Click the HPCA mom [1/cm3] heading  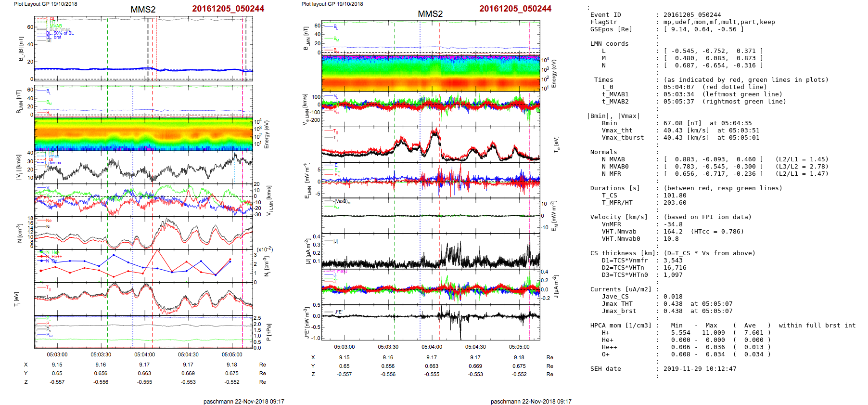pyautogui.click(x=621, y=326)
